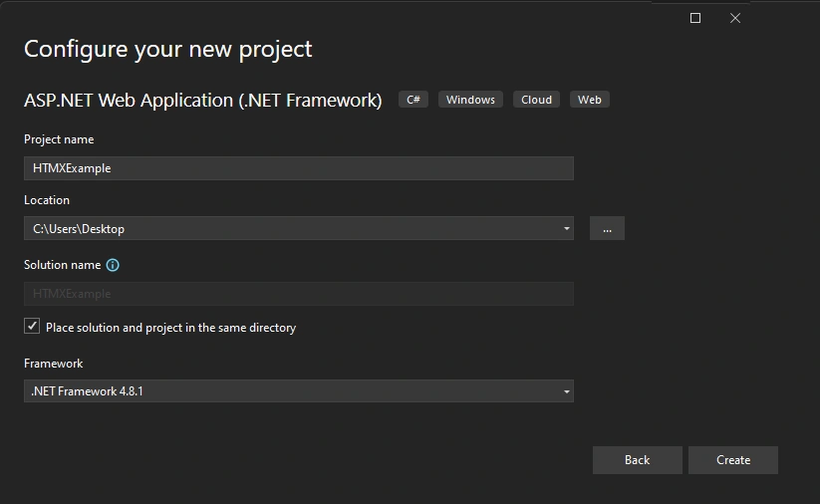Click the ASP.NET Web Application template title

tap(203, 100)
